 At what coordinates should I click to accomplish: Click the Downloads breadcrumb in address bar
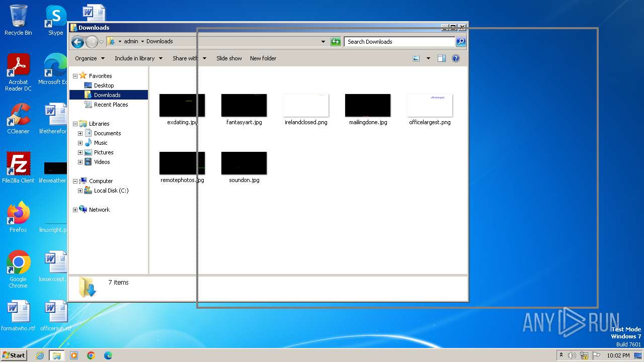click(159, 42)
